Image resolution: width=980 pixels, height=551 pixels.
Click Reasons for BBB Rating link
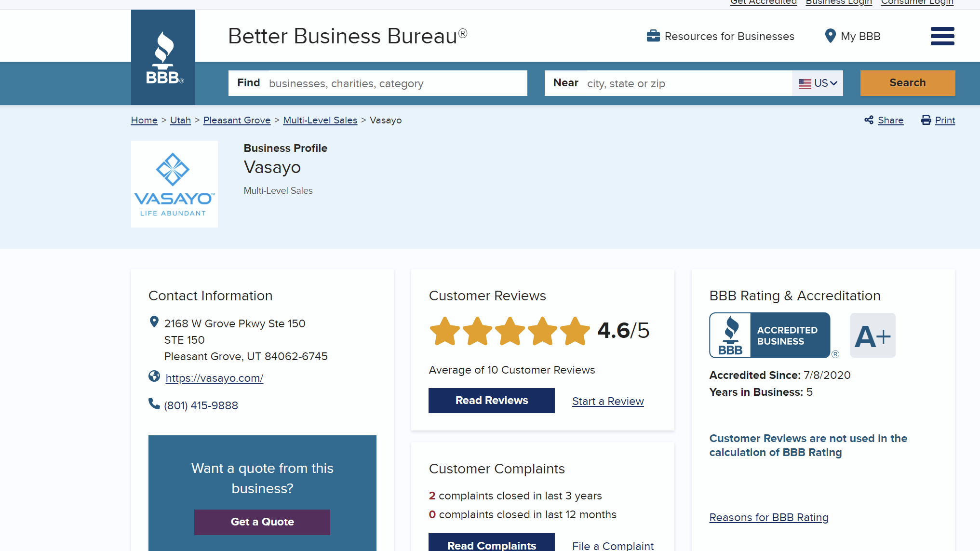(769, 517)
